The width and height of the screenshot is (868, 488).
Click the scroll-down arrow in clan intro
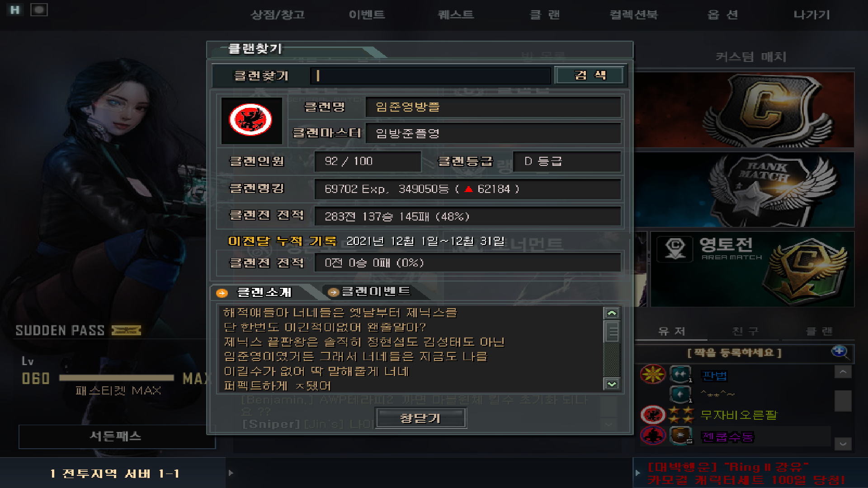[612, 384]
